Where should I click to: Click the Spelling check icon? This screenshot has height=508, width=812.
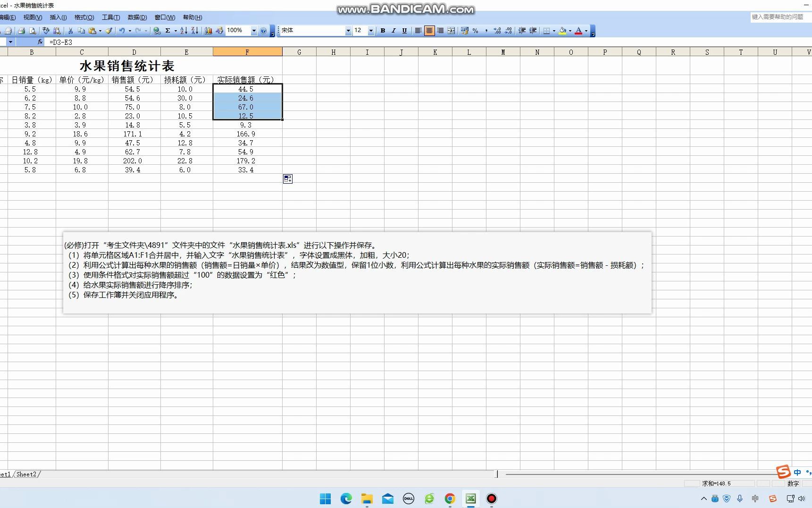point(46,31)
